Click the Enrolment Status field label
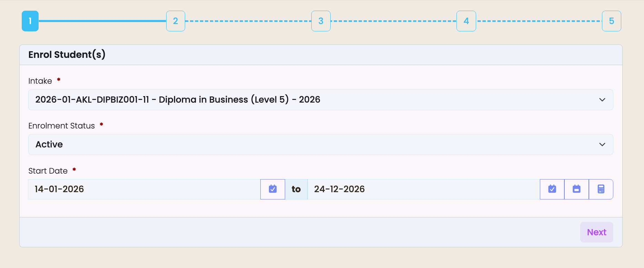 tap(61, 126)
